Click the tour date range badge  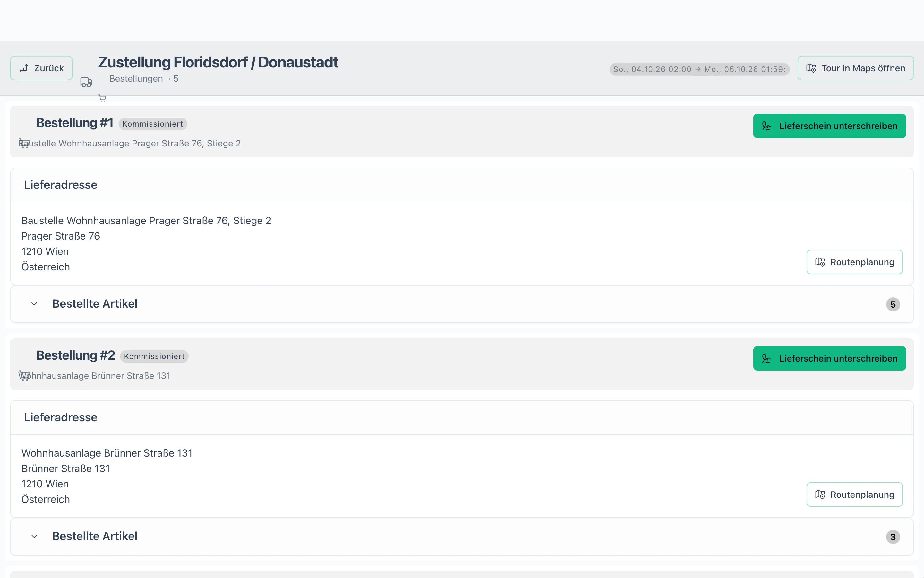(699, 69)
